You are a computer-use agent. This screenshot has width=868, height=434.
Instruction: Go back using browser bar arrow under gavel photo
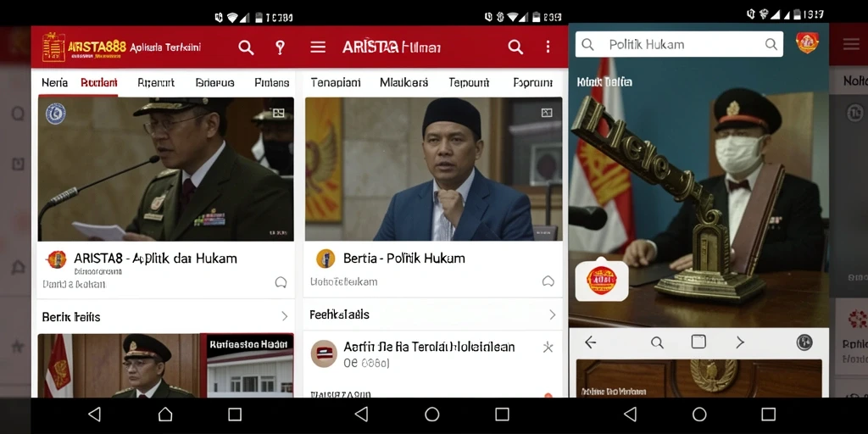tap(590, 342)
